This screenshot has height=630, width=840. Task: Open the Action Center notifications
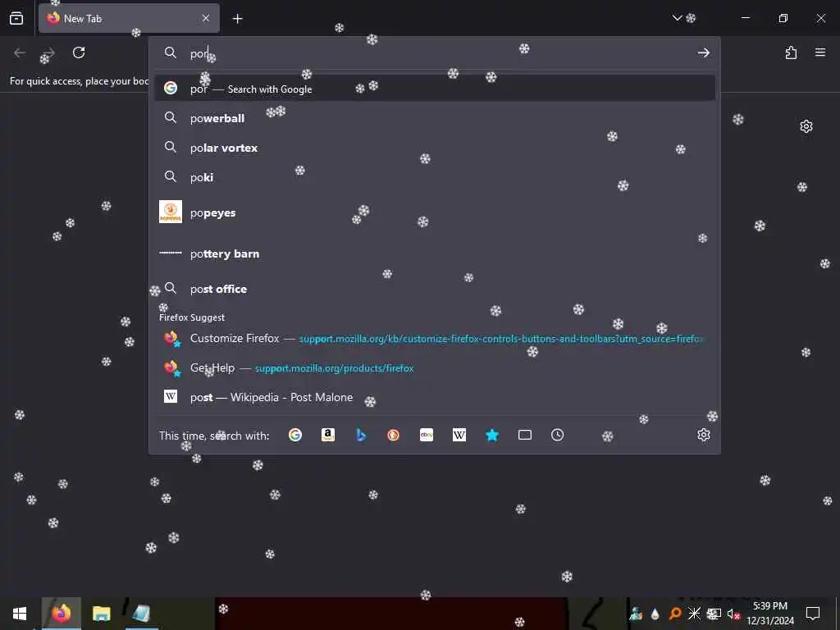point(813,614)
